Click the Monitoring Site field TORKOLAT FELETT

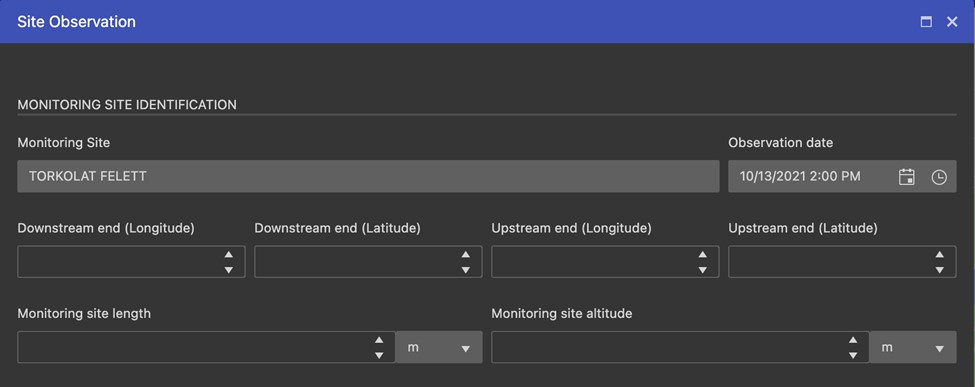point(368,176)
